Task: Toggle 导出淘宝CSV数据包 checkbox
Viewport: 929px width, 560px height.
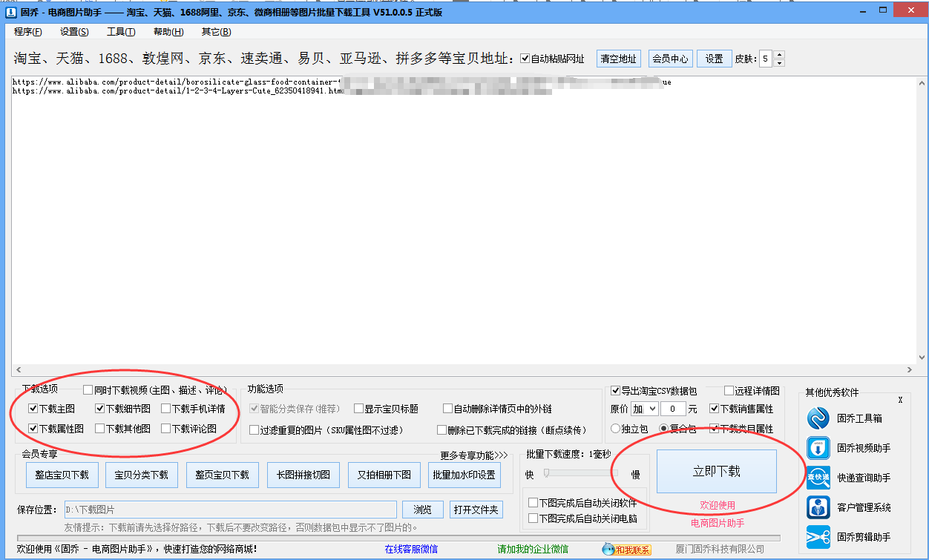Action: pyautogui.click(x=615, y=390)
